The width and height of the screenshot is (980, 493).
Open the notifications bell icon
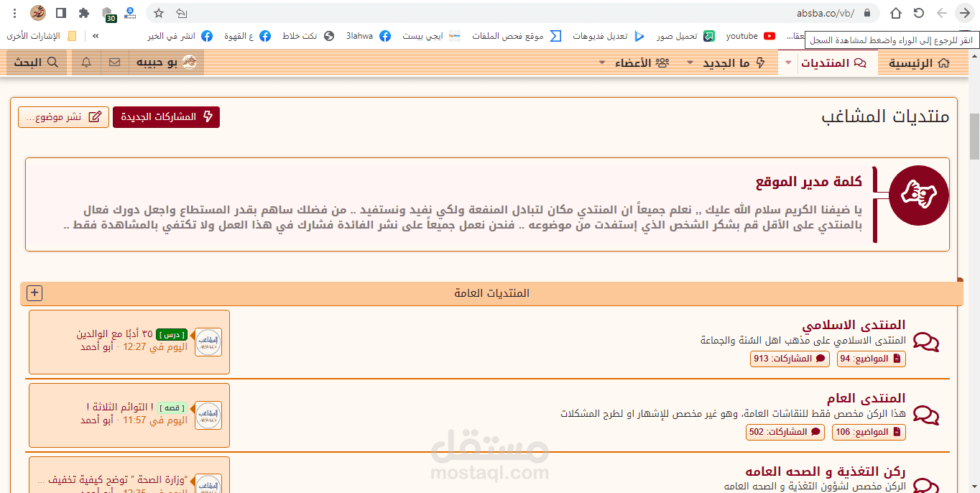(87, 63)
